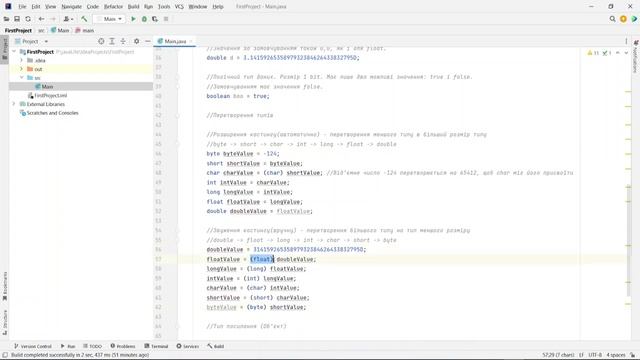Open the Tools menu
Image resolution: width=640 pixels, height=360 pixels.
point(164,7)
